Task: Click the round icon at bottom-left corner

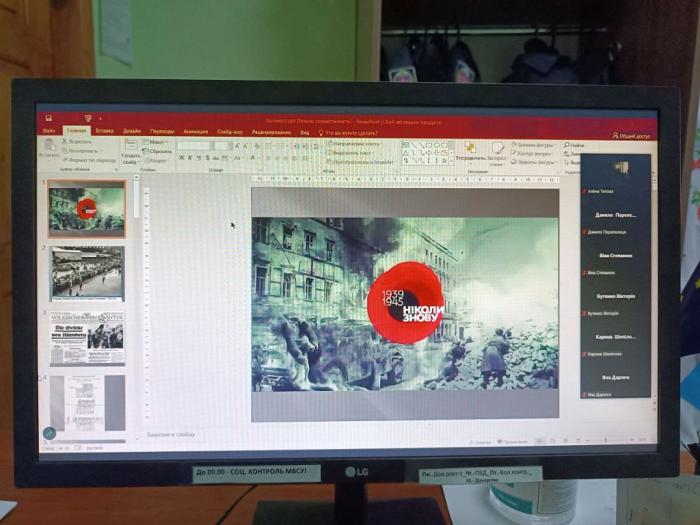Action: pos(48,433)
